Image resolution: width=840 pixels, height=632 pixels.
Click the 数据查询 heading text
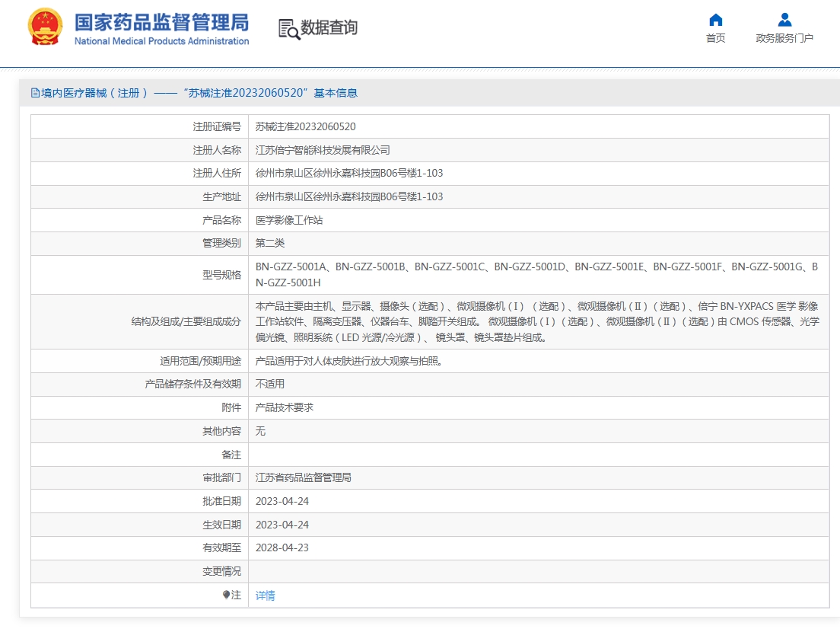(329, 27)
